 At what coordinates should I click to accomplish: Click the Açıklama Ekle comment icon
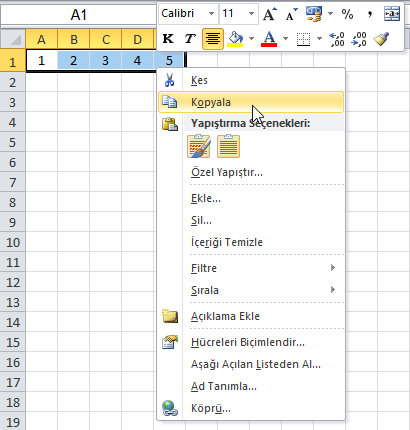click(x=170, y=316)
